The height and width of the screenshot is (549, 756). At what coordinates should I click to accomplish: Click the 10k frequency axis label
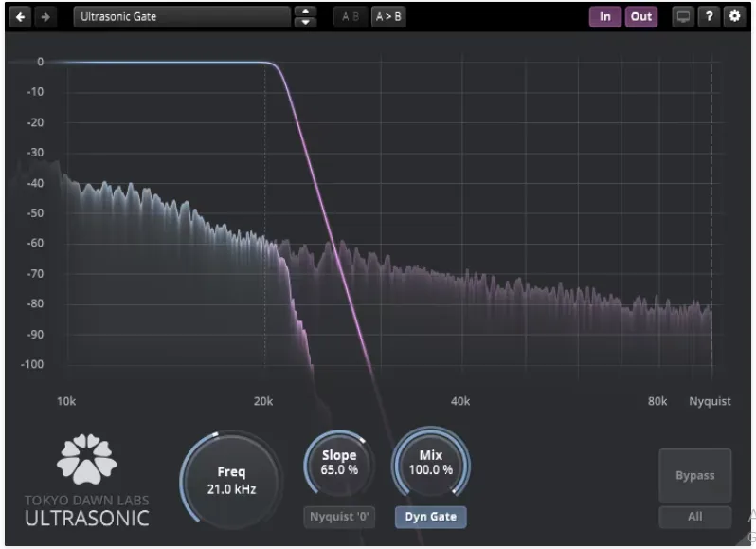tap(66, 401)
